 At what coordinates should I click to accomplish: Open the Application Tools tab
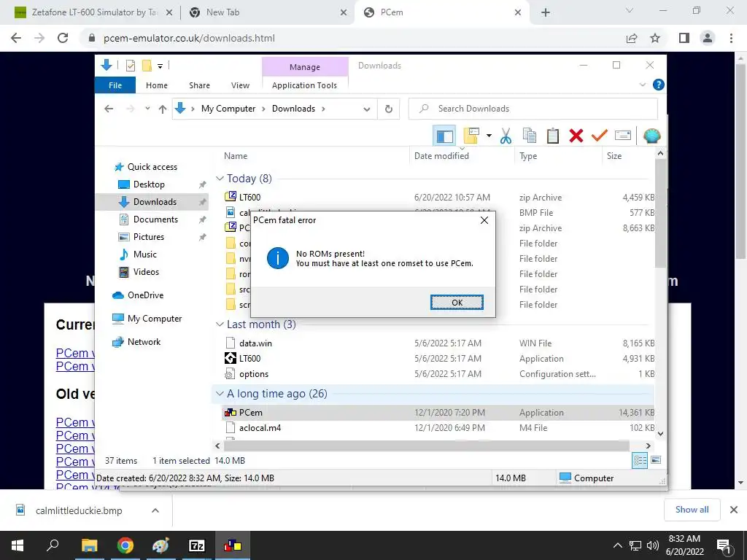click(304, 85)
